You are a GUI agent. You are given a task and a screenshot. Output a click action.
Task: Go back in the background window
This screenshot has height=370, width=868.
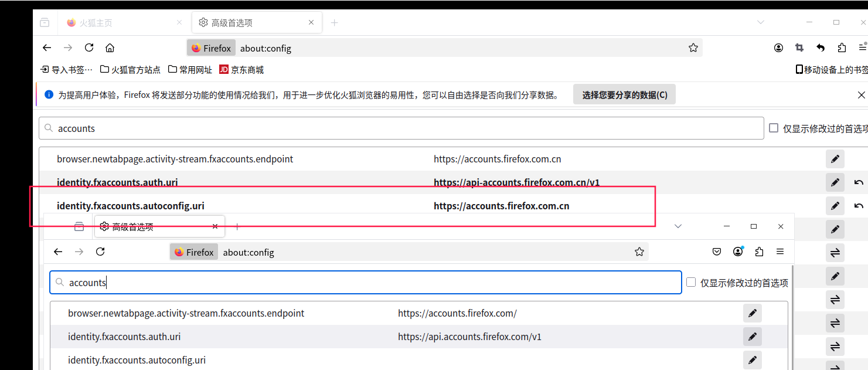pyautogui.click(x=47, y=48)
